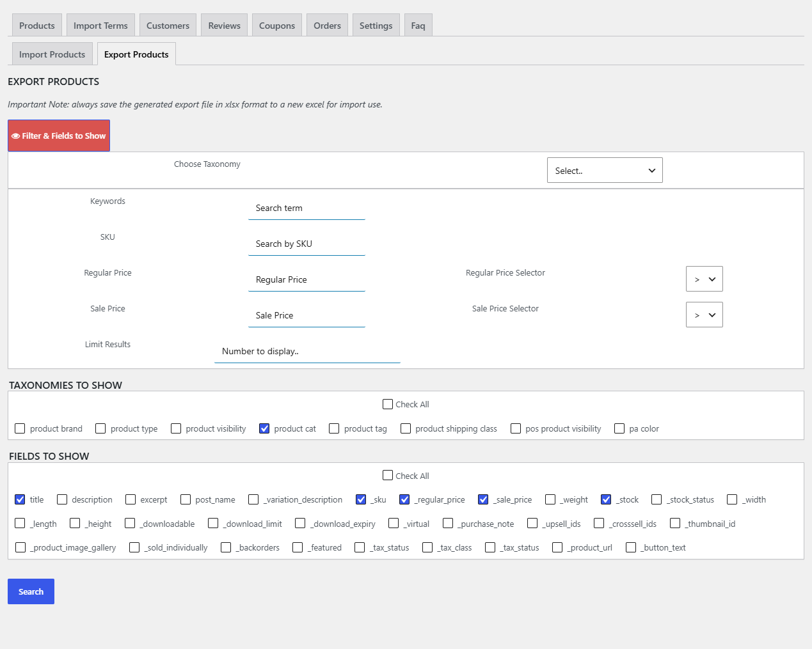Tick Check All under Fields to Show
Image resolution: width=812 pixels, height=649 pixels.
[x=388, y=475]
